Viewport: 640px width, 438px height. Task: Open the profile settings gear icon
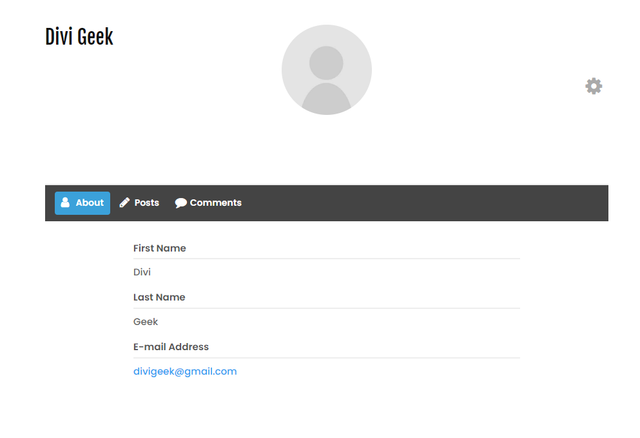[593, 86]
